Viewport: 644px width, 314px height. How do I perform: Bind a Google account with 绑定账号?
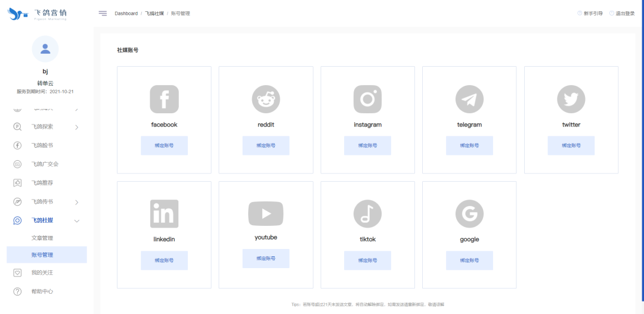(x=469, y=260)
